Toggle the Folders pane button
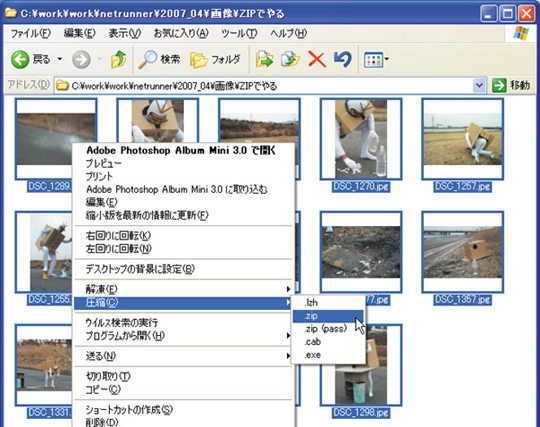Screen dimensions: 540x427 coord(215,60)
